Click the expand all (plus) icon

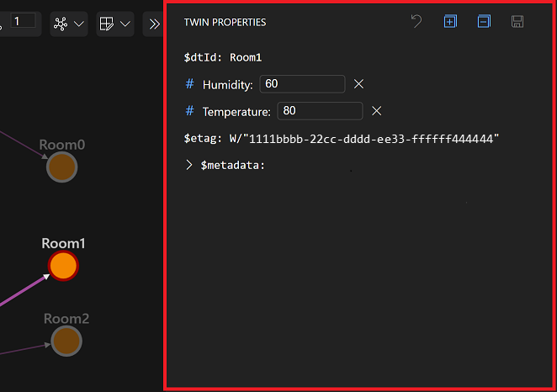pos(450,22)
